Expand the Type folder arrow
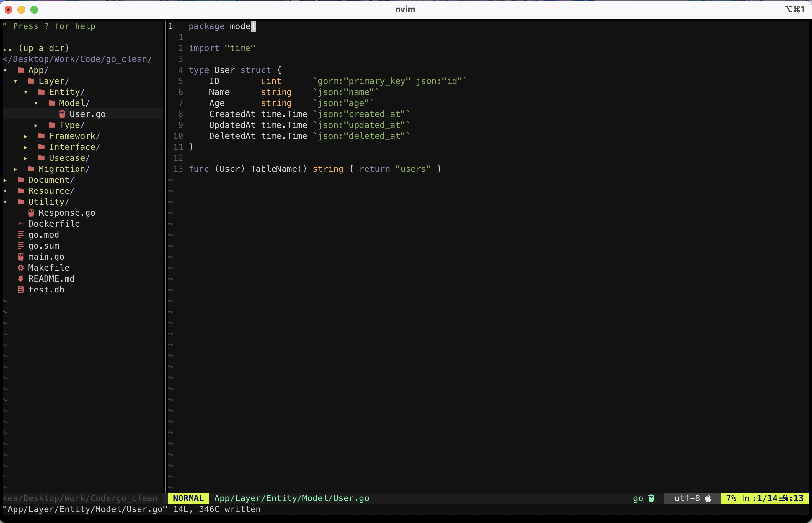 pos(36,125)
